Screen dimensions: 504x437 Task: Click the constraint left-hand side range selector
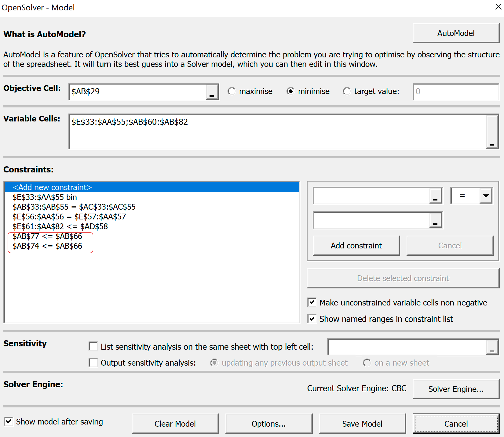[436, 196]
